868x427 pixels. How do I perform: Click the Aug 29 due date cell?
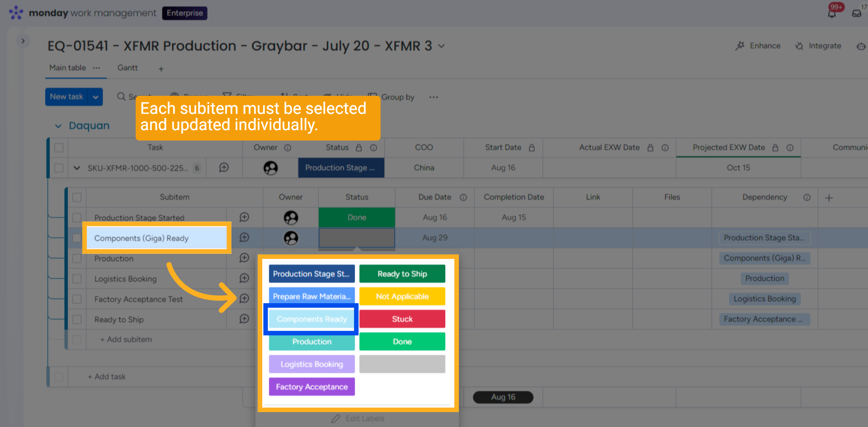435,238
